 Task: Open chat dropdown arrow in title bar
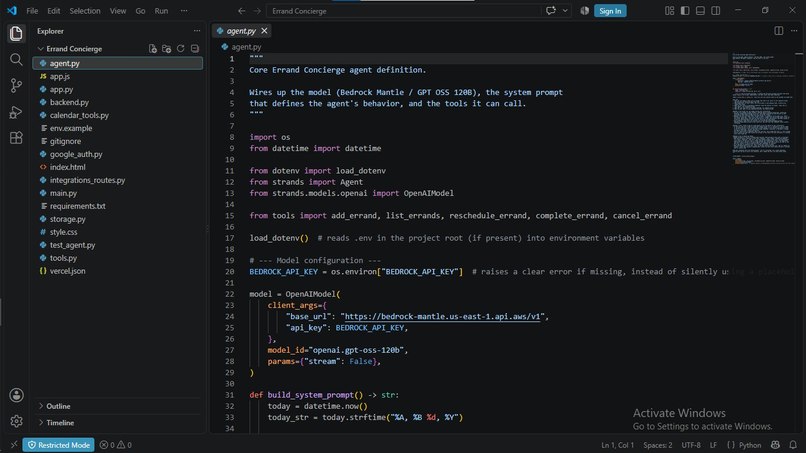(x=565, y=11)
